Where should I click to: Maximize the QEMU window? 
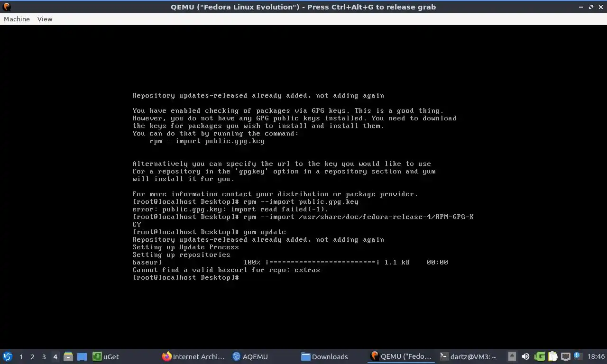click(x=591, y=7)
